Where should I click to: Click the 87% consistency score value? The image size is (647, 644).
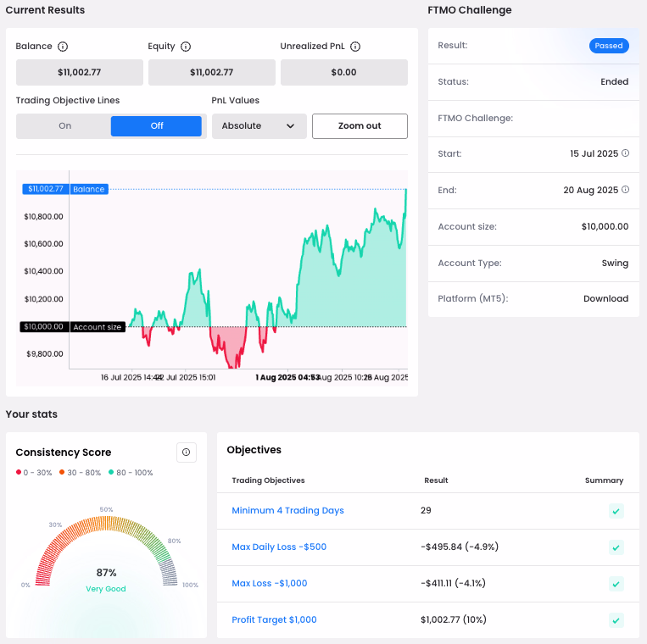(107, 573)
